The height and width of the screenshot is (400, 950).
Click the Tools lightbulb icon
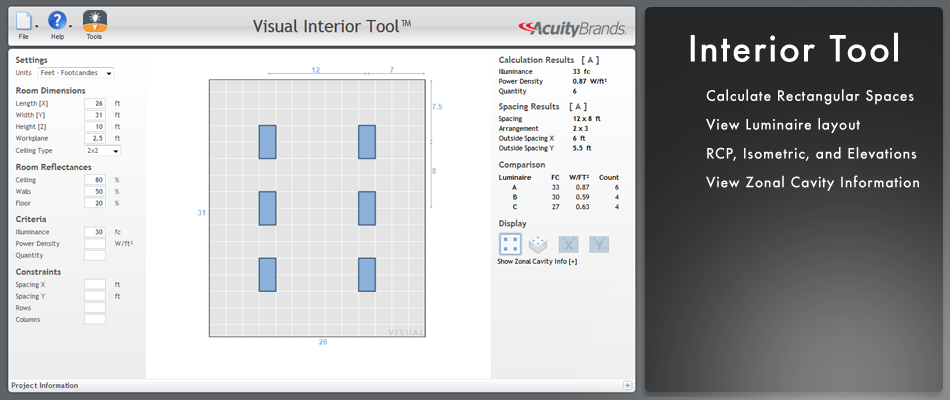[94, 21]
